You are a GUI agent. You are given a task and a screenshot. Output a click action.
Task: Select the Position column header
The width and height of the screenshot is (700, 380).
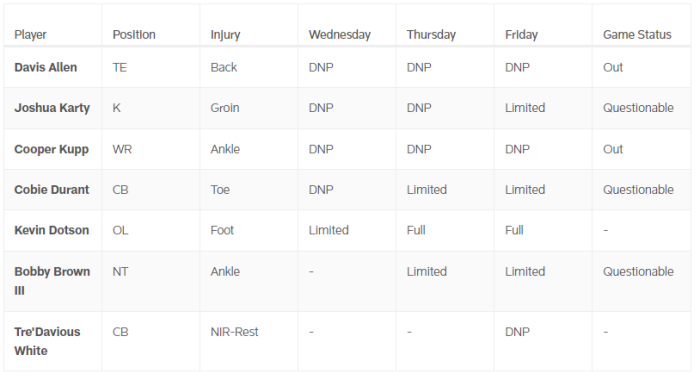click(134, 34)
